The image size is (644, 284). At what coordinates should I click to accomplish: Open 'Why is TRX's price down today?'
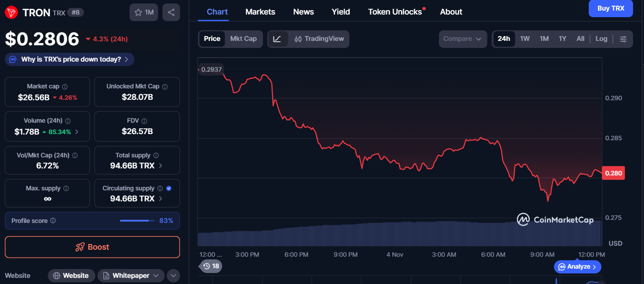70,59
